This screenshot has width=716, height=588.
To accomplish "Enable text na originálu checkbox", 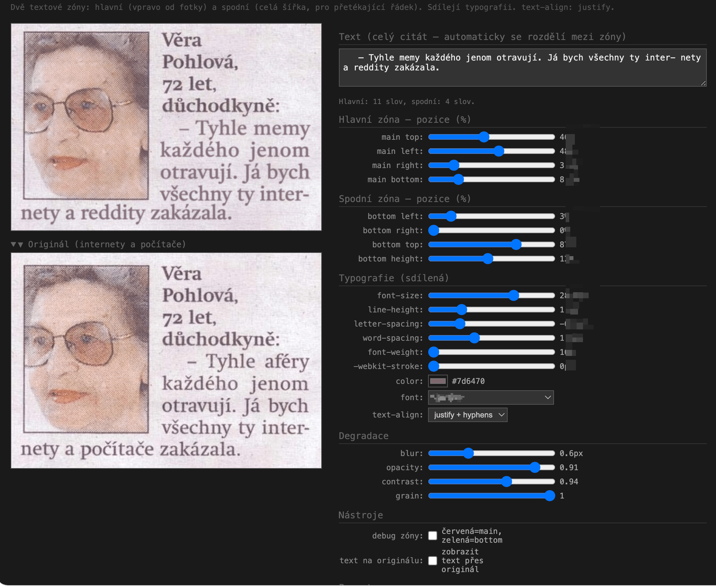I will click(432, 560).
